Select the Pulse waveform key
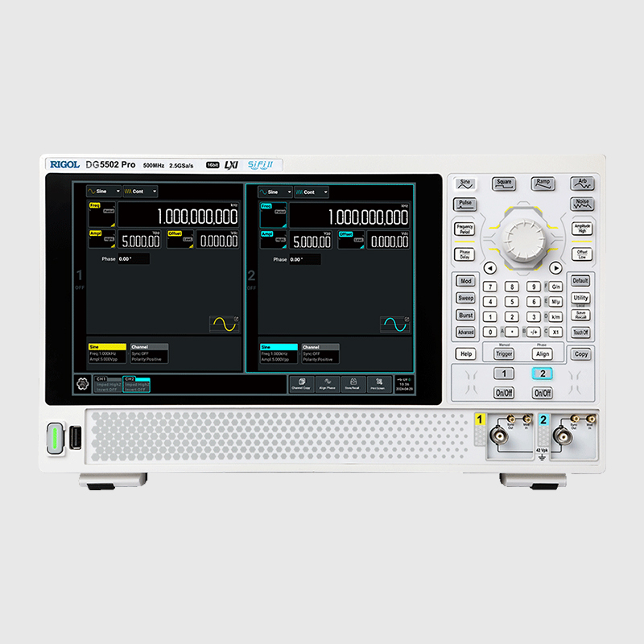The image size is (644, 644). click(465, 204)
